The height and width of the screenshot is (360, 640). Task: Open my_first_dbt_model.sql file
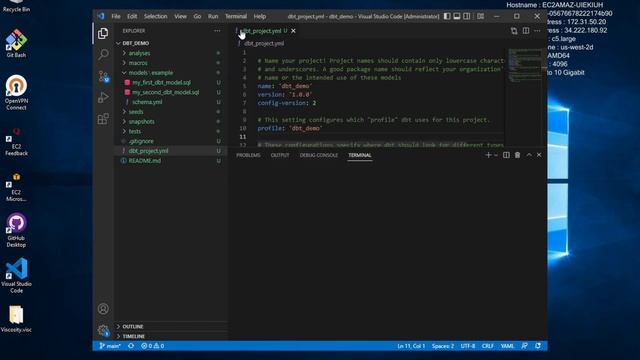162,82
